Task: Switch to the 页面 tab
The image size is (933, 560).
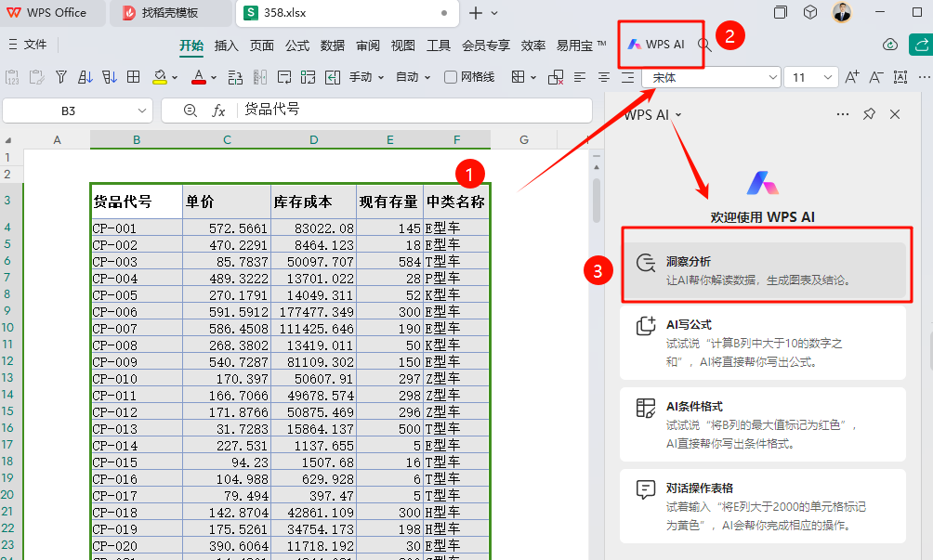Action: 262,46
